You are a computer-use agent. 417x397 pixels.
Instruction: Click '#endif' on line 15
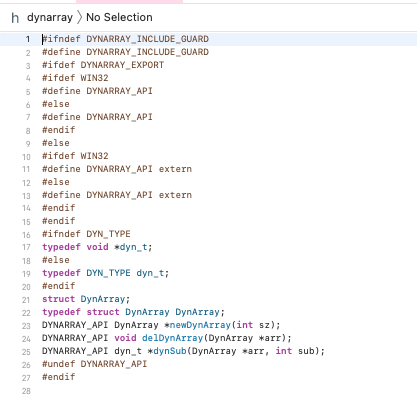point(59,221)
